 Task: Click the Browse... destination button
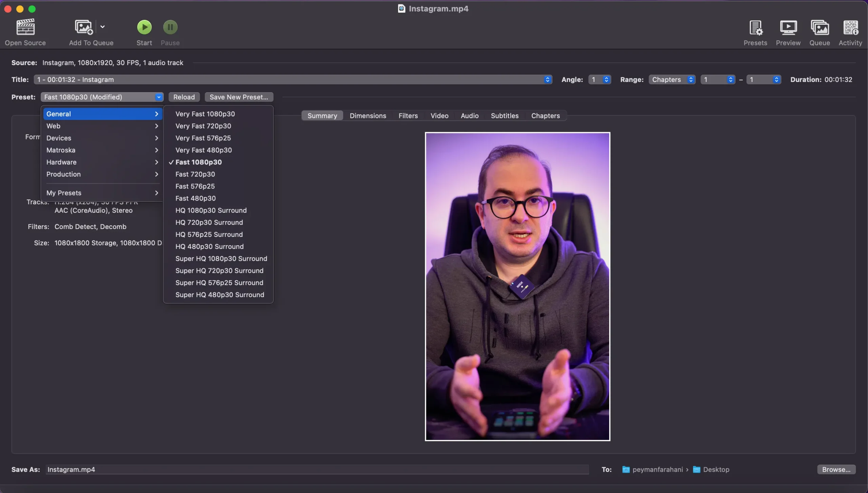pyautogui.click(x=836, y=470)
